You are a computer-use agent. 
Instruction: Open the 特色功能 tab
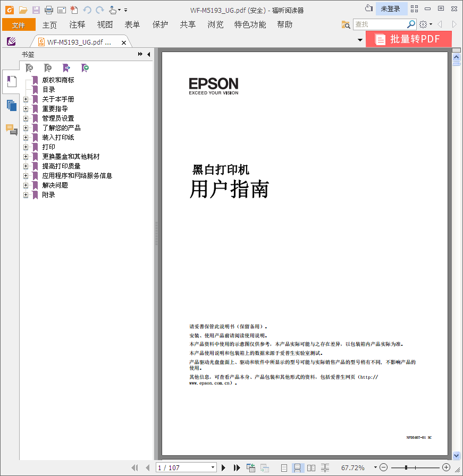(250, 24)
